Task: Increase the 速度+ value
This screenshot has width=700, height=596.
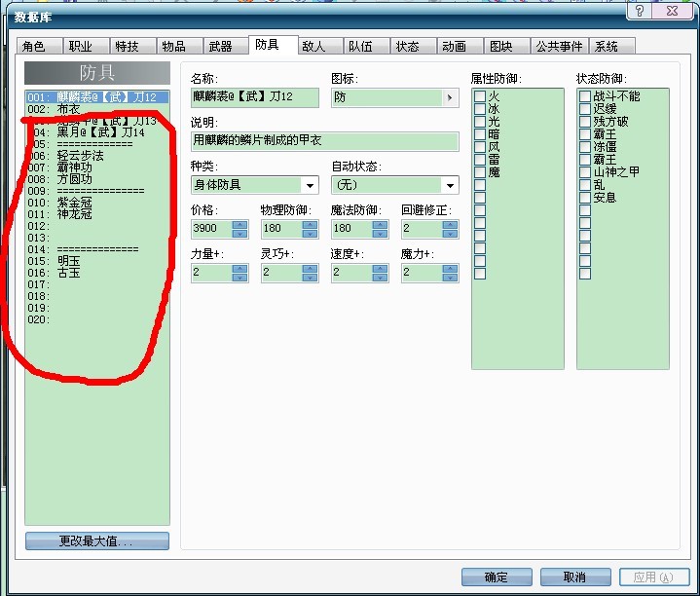Action: click(x=380, y=269)
